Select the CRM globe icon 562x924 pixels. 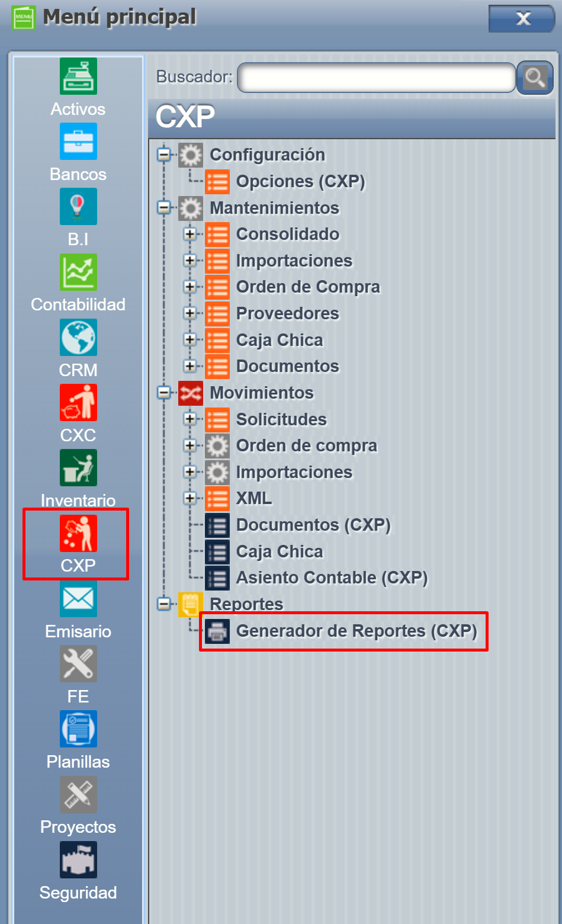[x=78, y=337]
